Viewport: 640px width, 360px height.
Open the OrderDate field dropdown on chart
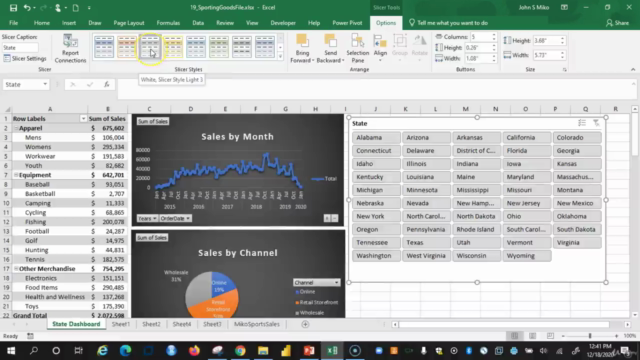pos(175,218)
